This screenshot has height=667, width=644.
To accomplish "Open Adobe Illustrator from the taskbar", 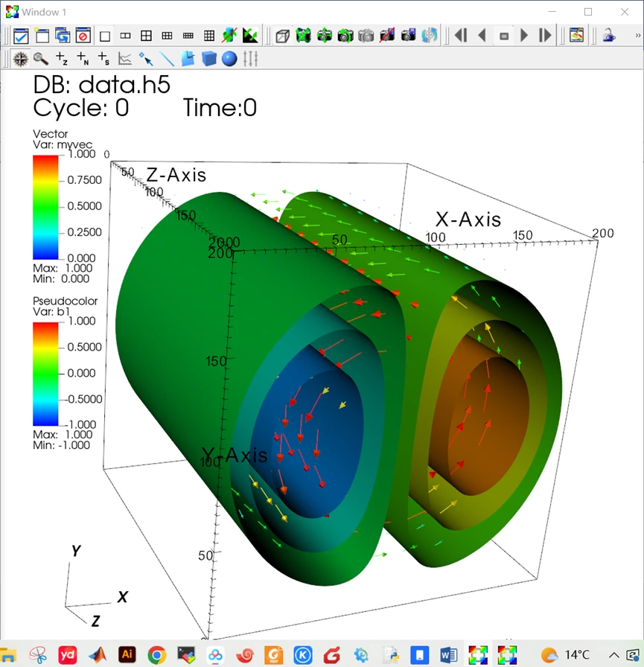I will point(127,654).
